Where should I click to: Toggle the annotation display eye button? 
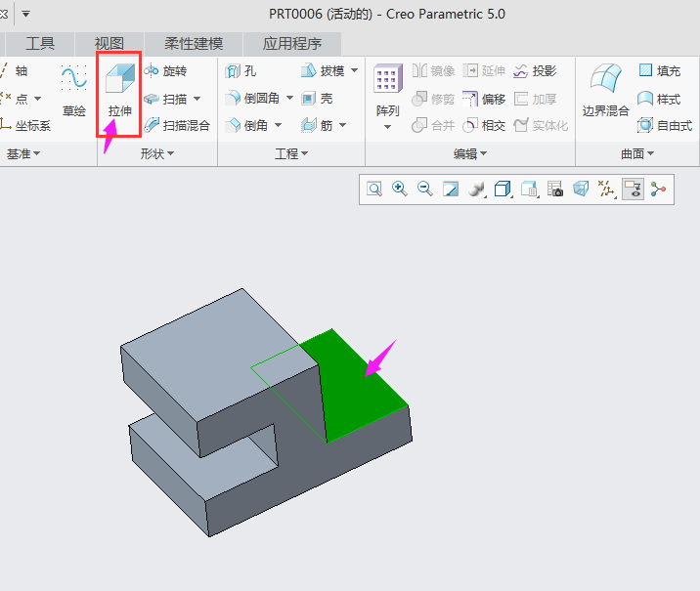pyautogui.click(x=633, y=190)
